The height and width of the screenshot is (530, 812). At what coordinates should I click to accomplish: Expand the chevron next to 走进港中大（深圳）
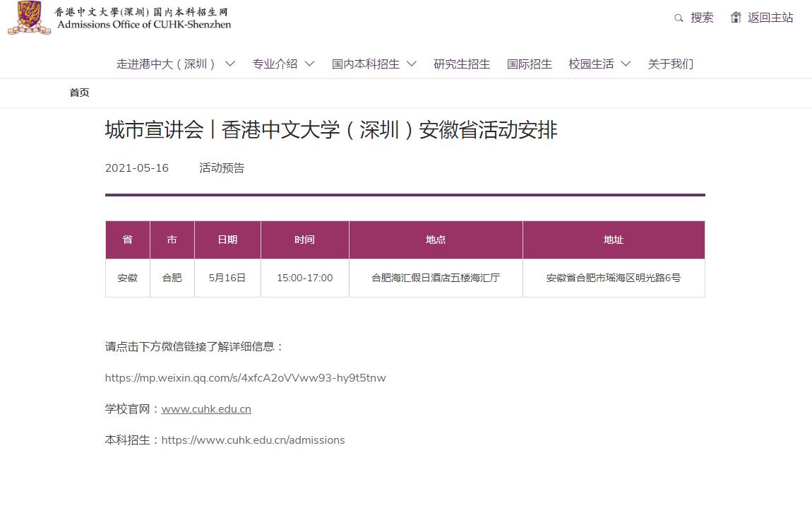pyautogui.click(x=230, y=64)
